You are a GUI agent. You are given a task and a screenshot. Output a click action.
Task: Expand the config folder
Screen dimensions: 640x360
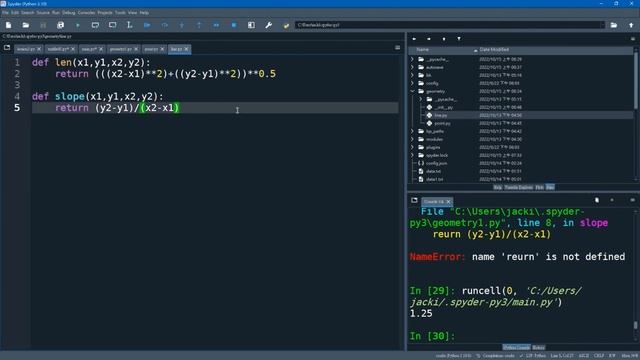(412, 83)
